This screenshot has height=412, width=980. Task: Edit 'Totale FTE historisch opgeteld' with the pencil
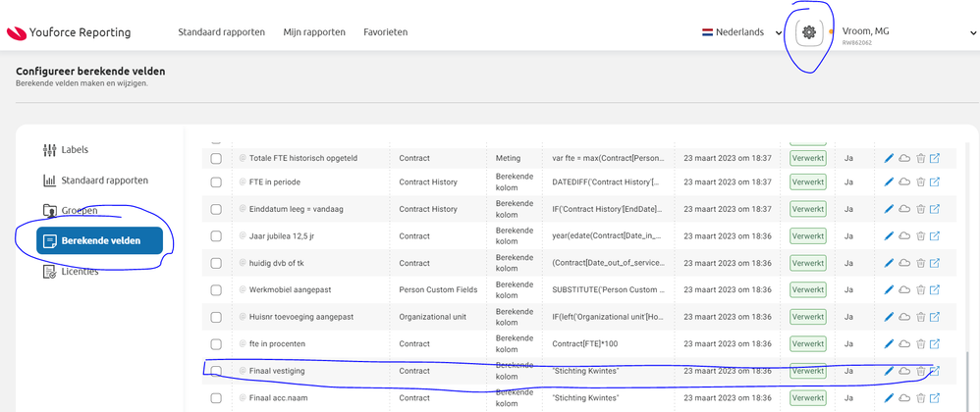890,159
